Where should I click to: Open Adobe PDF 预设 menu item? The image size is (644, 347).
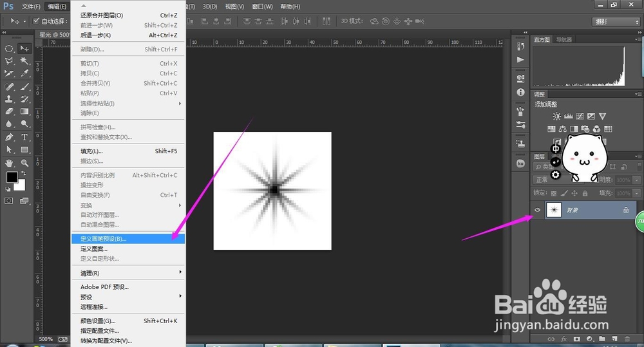coord(129,286)
